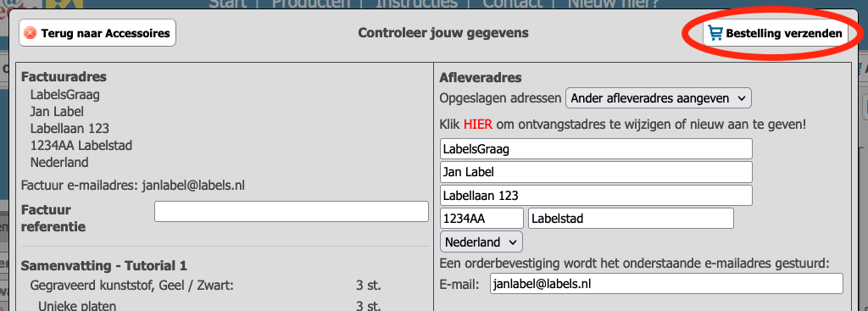Open the Instructies menu item
Screen dimensions: 868x311
click(x=416, y=3)
